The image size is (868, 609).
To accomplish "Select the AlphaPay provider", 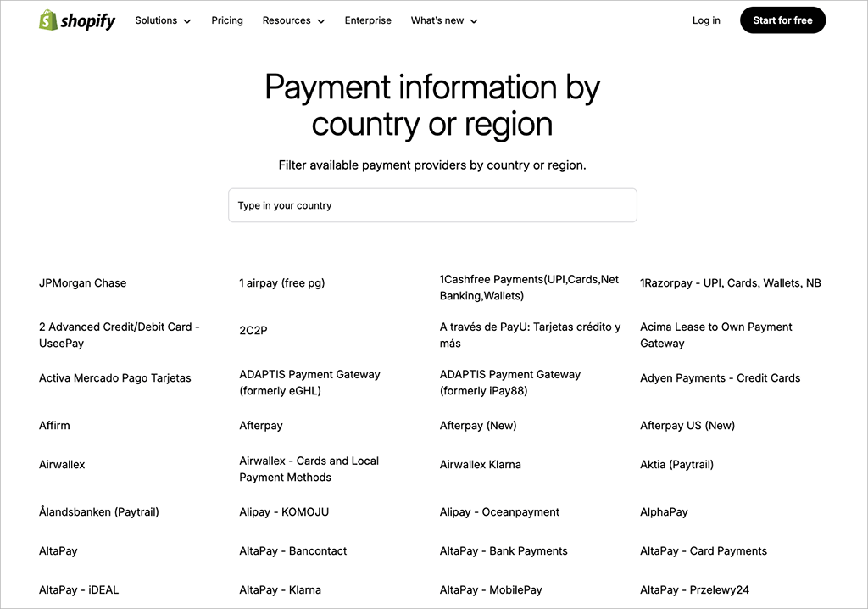I will pyautogui.click(x=664, y=512).
